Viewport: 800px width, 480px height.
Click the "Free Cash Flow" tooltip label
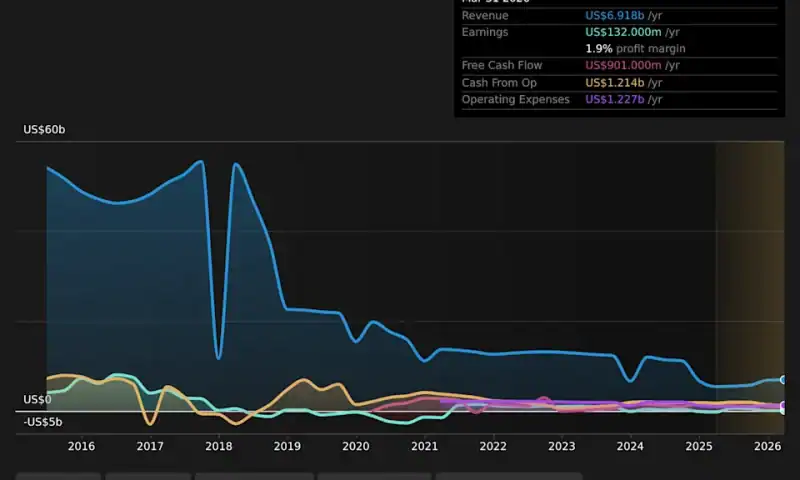(502, 65)
